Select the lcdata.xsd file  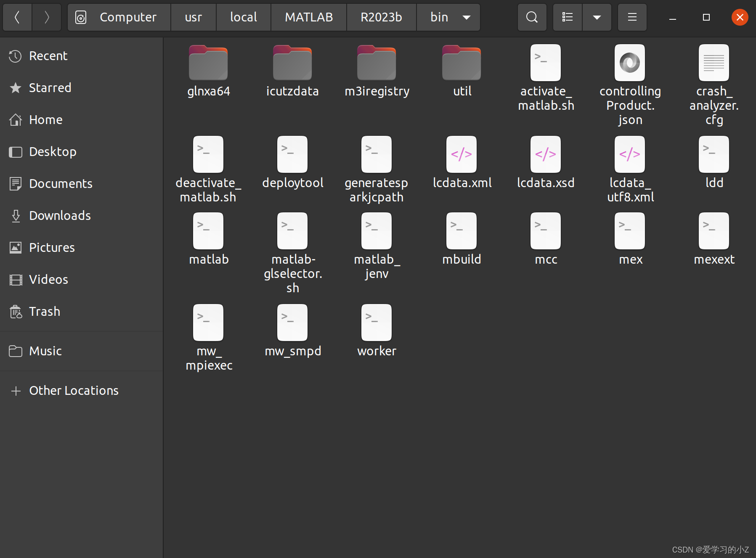[546, 162]
